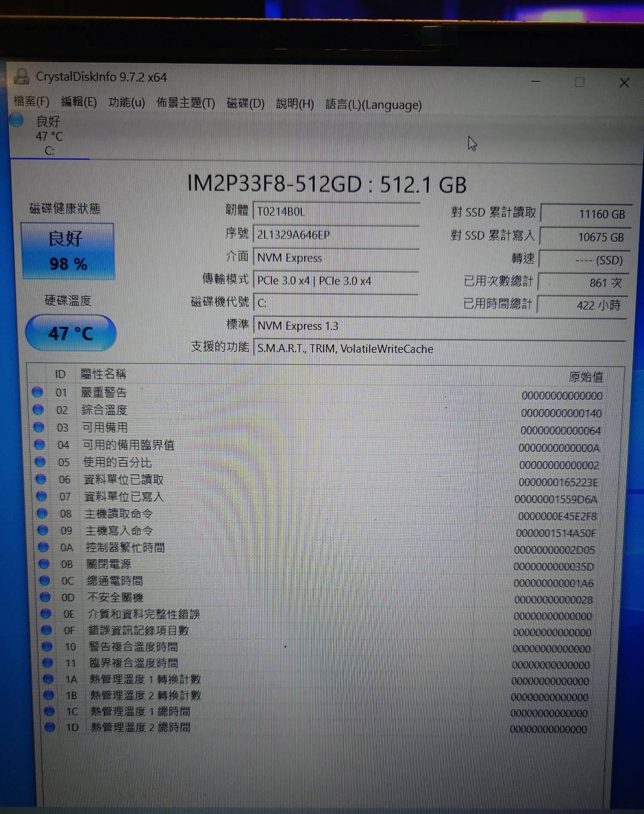644x814 pixels.
Task: Click the 良好 98 % health status button
Action: click(x=68, y=251)
